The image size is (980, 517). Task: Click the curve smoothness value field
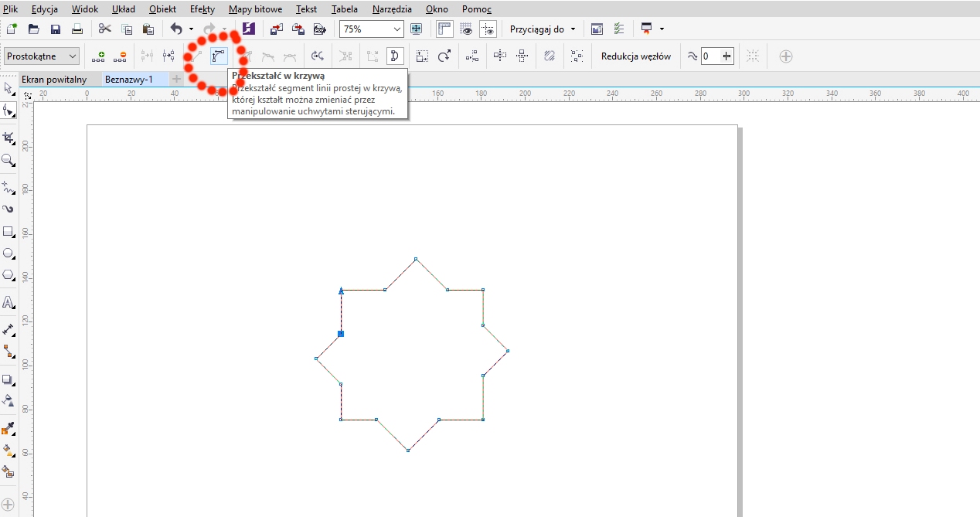tap(710, 56)
